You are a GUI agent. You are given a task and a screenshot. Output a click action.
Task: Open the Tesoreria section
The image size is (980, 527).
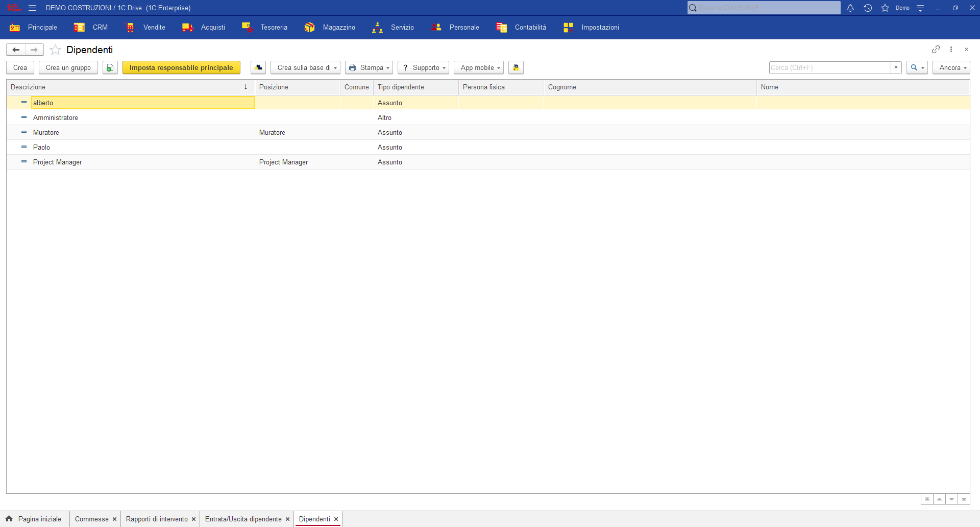pyautogui.click(x=264, y=28)
